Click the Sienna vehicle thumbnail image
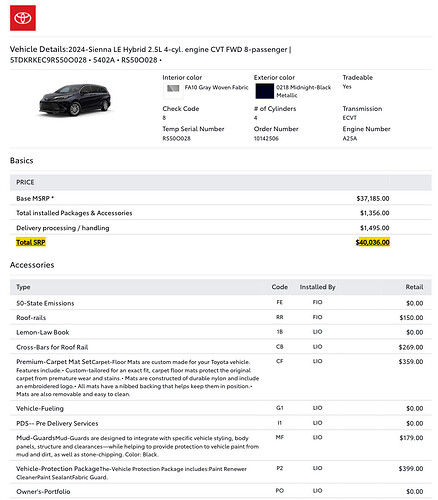438x500 pixels. (75, 100)
